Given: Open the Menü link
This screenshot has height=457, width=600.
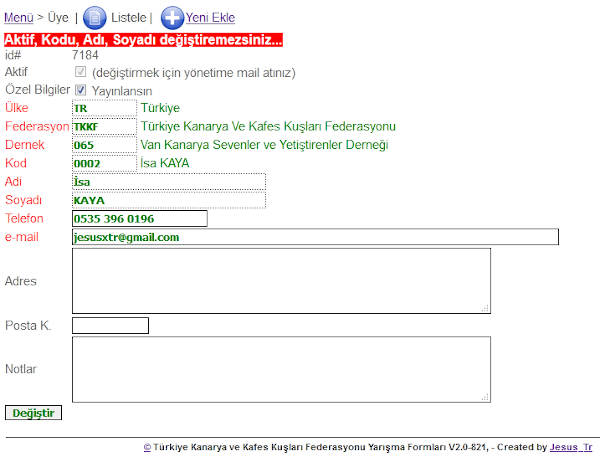Looking at the screenshot, I should (x=19, y=18).
